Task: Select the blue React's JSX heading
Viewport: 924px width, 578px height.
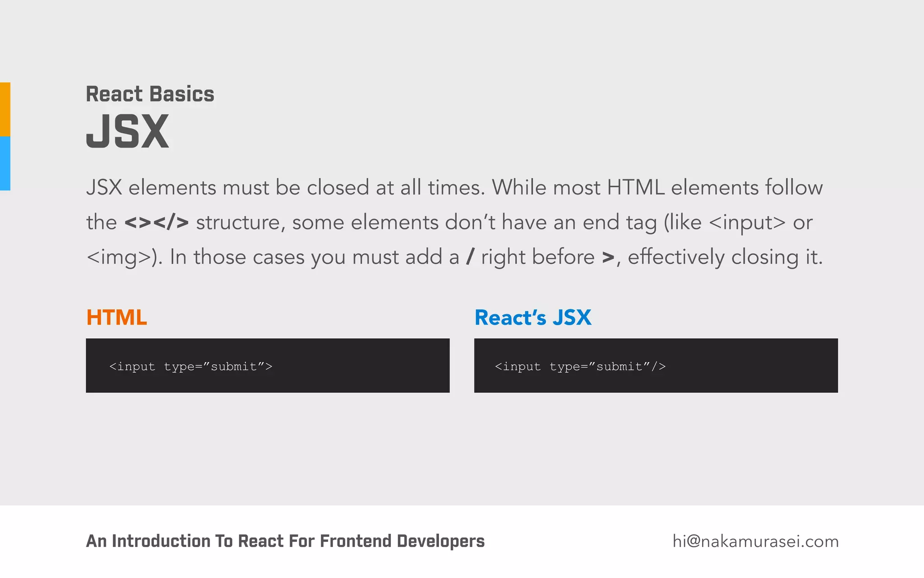Action: pos(533,317)
